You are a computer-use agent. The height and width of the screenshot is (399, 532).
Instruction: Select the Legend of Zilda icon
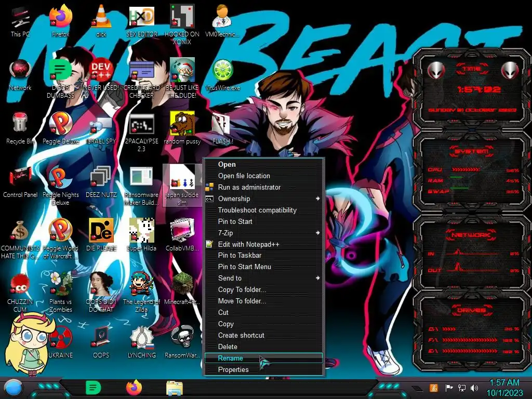pyautogui.click(x=141, y=292)
